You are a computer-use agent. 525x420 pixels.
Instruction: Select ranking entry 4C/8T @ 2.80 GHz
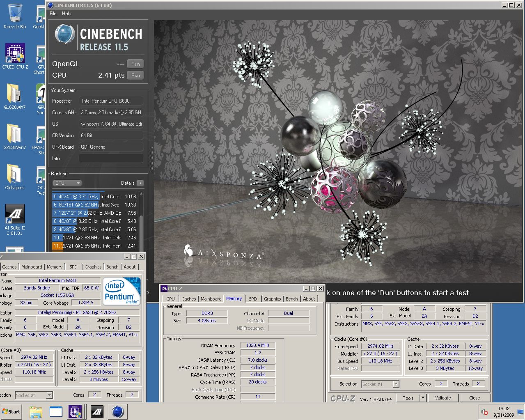[x=94, y=230]
